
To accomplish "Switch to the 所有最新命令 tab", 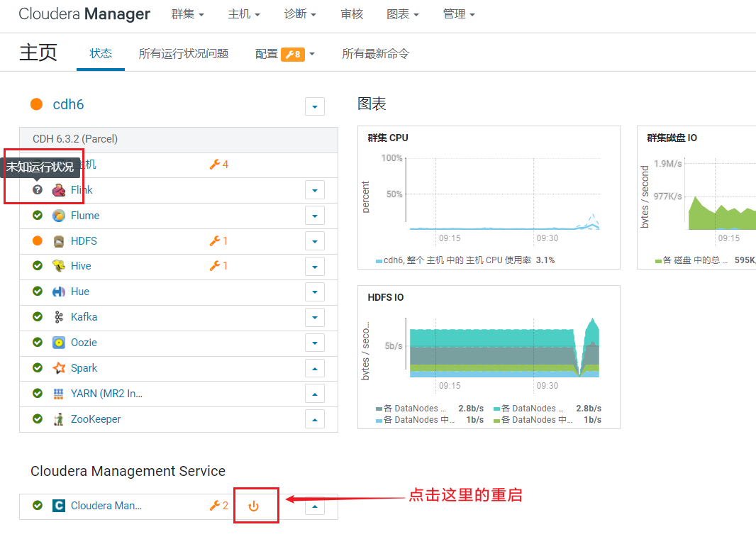I will (x=376, y=53).
